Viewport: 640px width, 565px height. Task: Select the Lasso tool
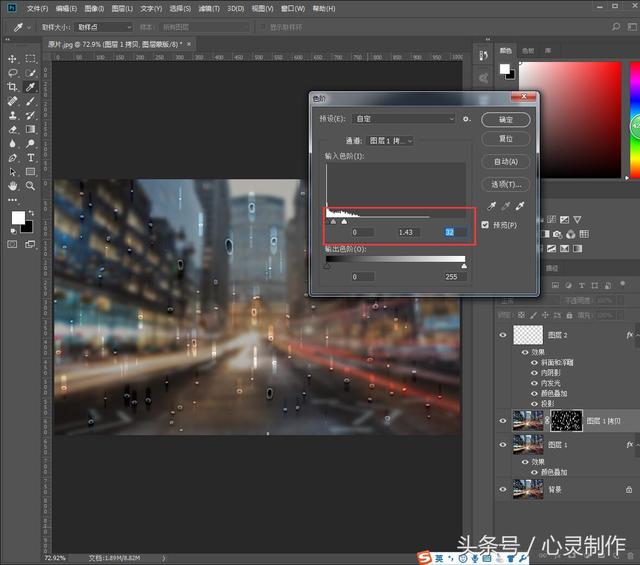tap(13, 73)
